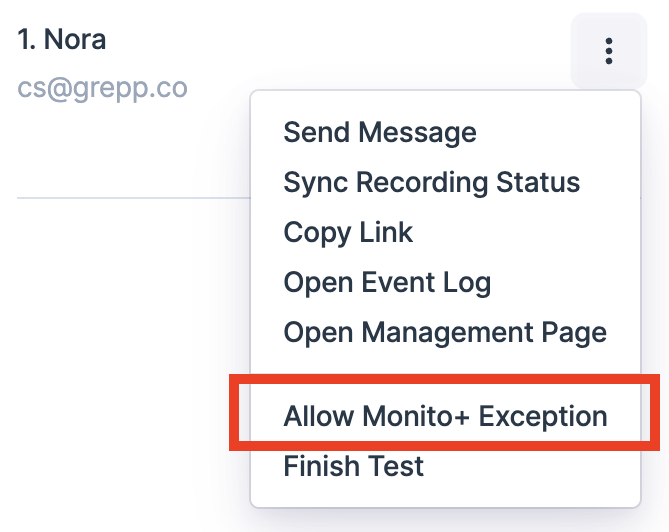Send a message to Nora
Screen dimensions: 669x532
pos(380,132)
